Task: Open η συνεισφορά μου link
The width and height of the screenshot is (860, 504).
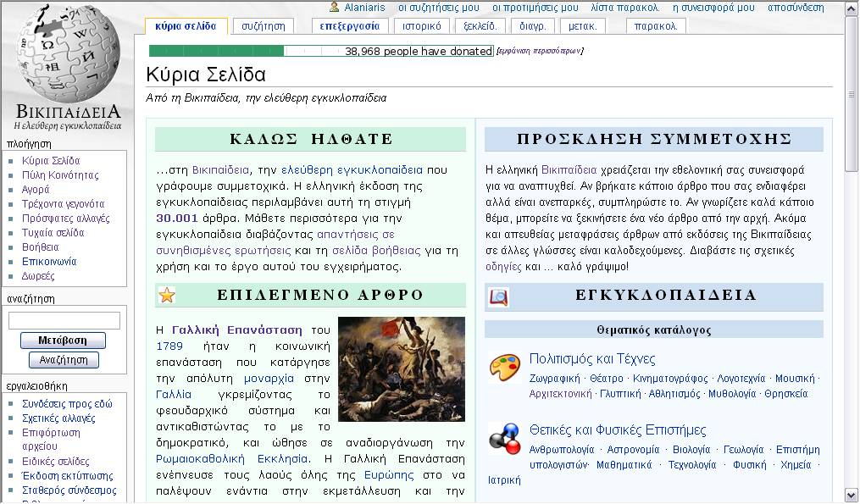Action: coord(713,8)
